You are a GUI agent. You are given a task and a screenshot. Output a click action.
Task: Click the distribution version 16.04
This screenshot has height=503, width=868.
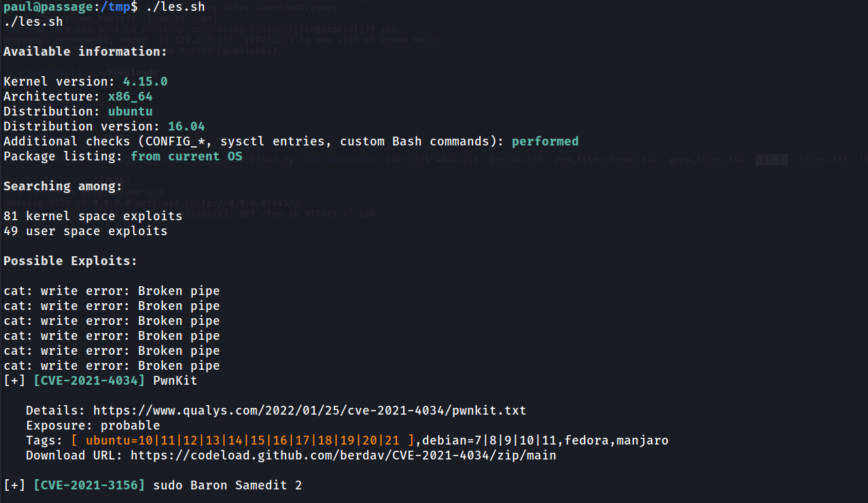[x=186, y=126]
